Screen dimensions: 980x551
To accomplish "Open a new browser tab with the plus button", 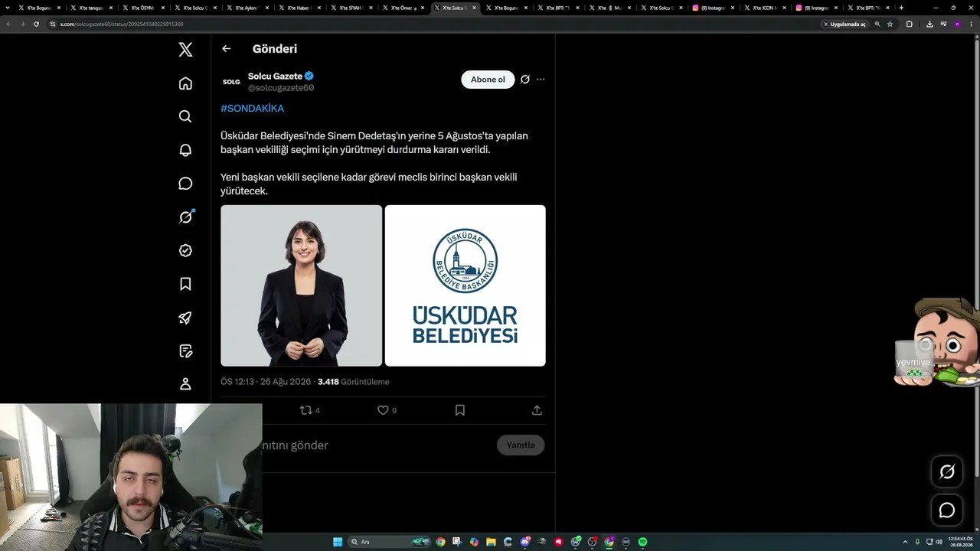I will [901, 8].
